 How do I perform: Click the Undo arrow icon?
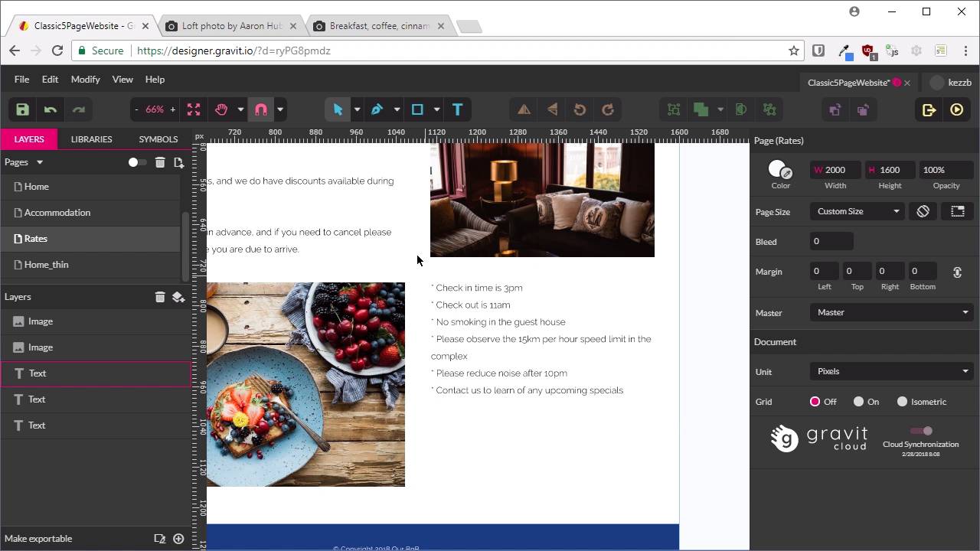tap(51, 109)
